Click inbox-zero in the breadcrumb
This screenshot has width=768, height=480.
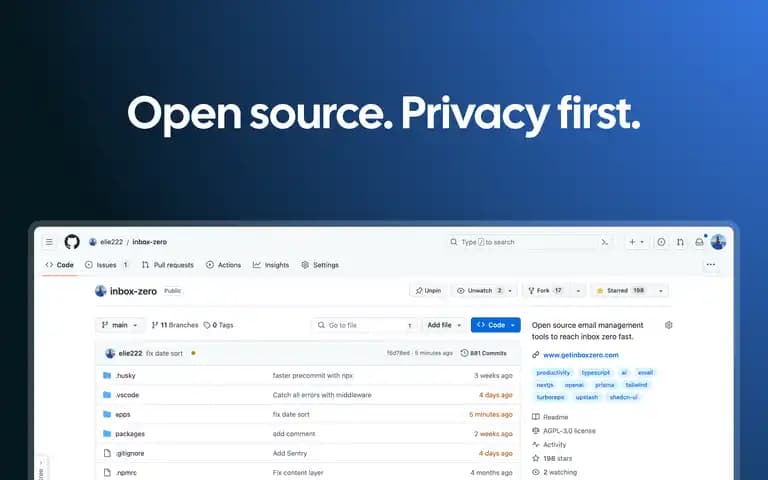[x=149, y=242]
